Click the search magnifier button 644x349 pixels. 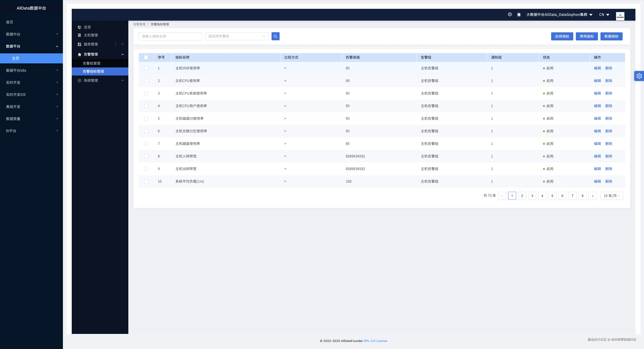(275, 36)
